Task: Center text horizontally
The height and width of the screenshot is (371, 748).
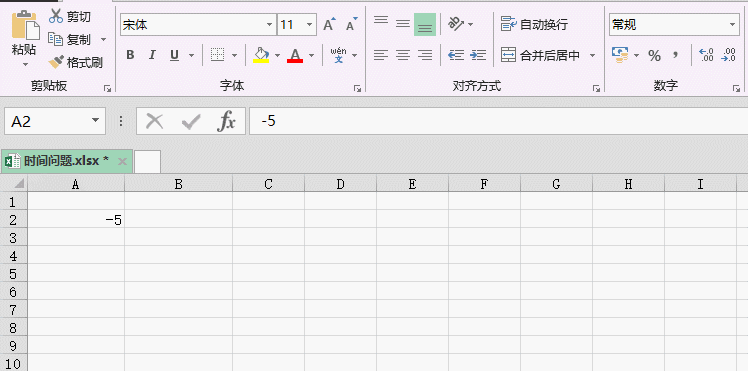Action: [403, 55]
